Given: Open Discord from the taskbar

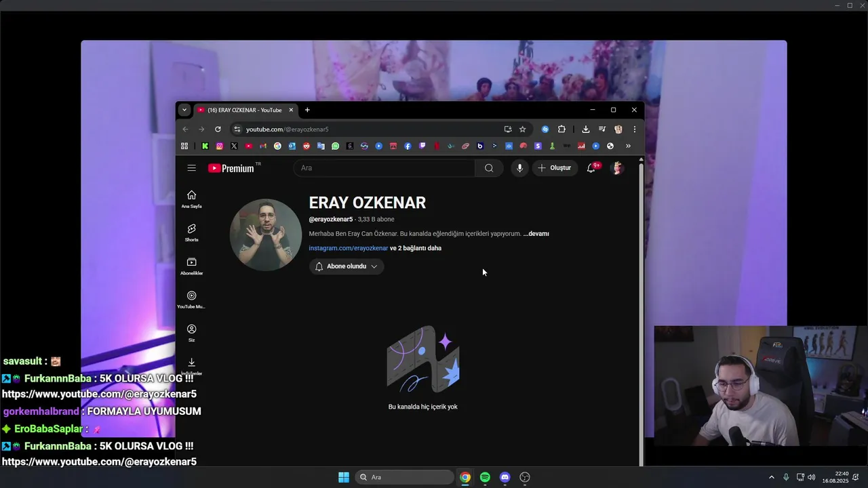Looking at the screenshot, I should (x=505, y=477).
